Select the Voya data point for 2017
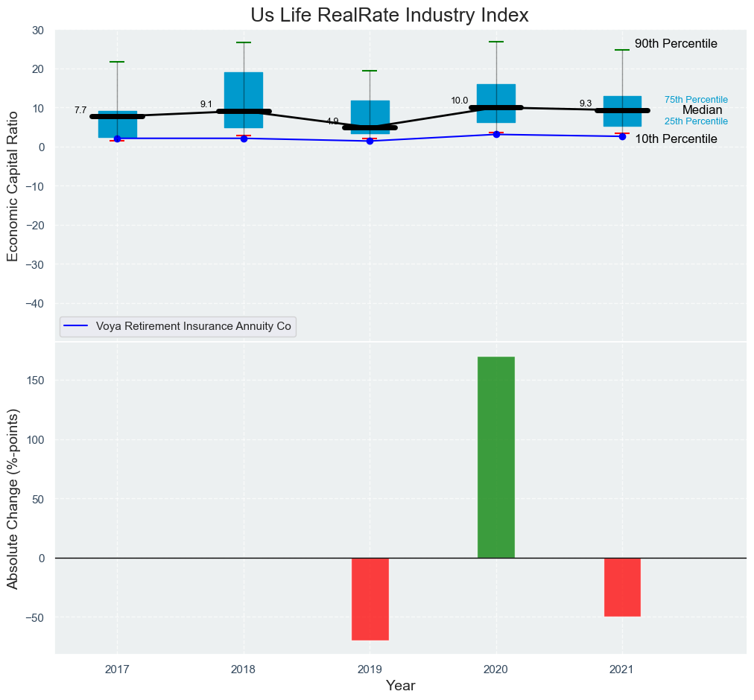 point(117,139)
